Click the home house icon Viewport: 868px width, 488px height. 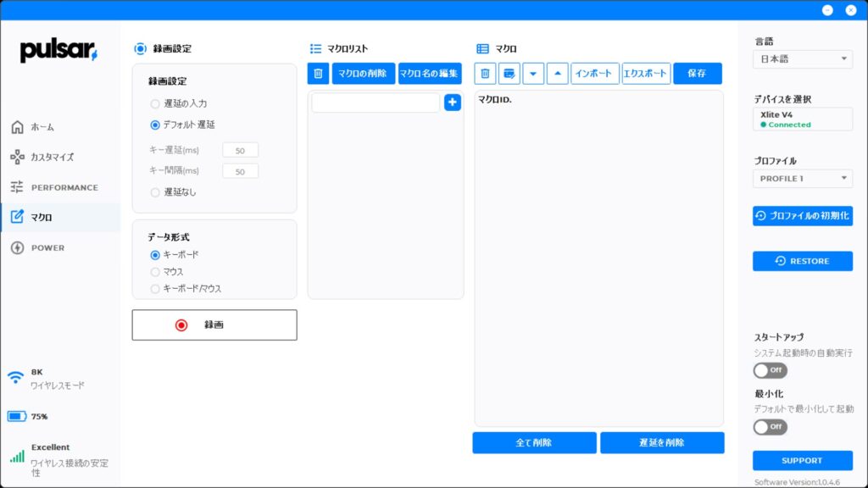click(17, 127)
